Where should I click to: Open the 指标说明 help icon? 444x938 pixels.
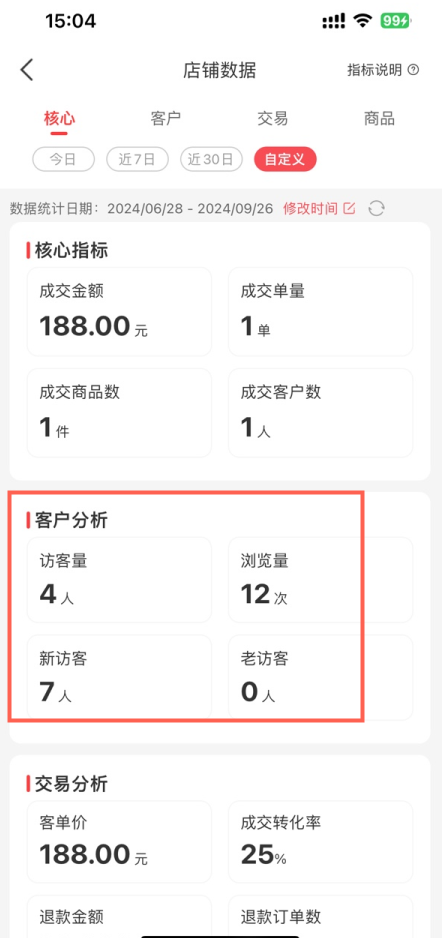(x=413, y=70)
